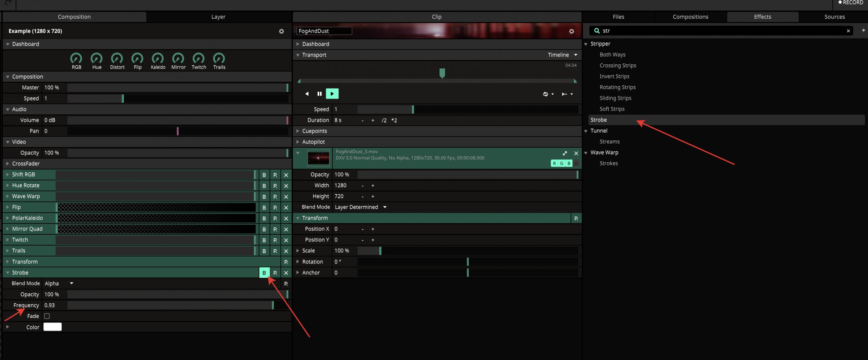Halve the clip duration with /2
This screenshot has height=360, width=868.
(x=384, y=120)
